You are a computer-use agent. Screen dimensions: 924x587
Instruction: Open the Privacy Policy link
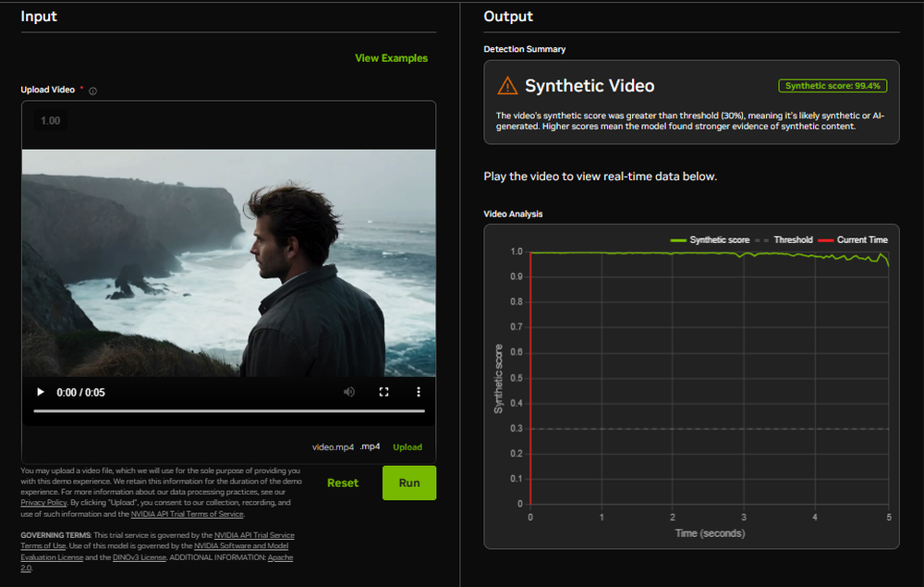pyautogui.click(x=43, y=503)
